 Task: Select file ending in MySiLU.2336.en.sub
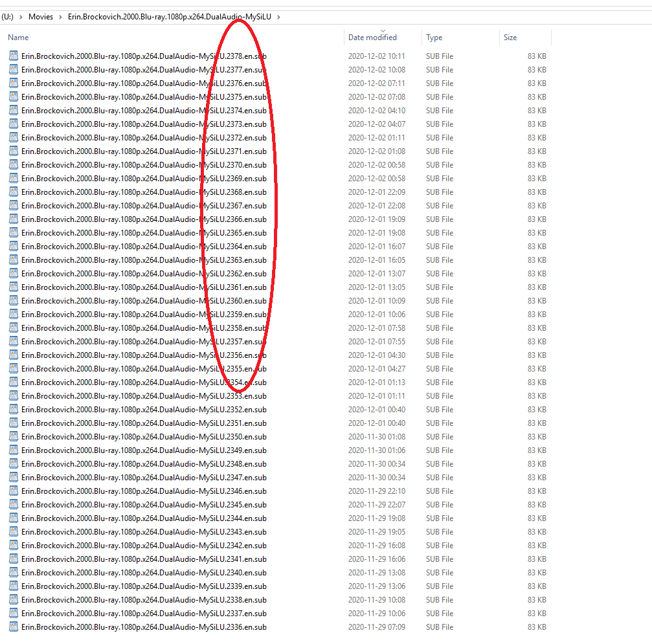click(144, 627)
